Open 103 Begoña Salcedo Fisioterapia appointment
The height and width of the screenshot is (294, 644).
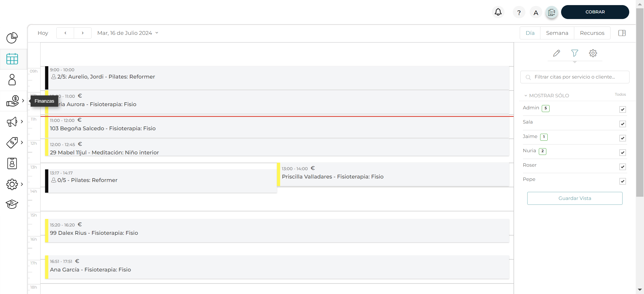pyautogui.click(x=277, y=126)
